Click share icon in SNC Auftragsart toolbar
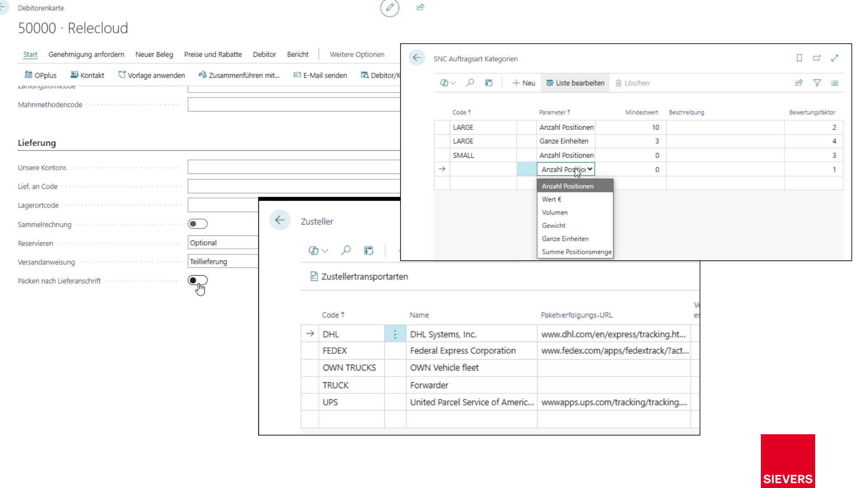 coord(799,83)
